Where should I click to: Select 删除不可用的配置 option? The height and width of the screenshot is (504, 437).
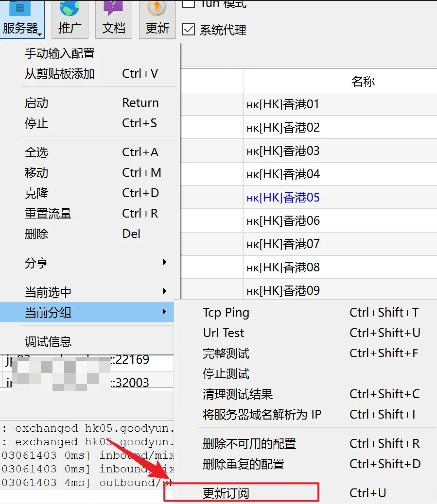click(249, 444)
